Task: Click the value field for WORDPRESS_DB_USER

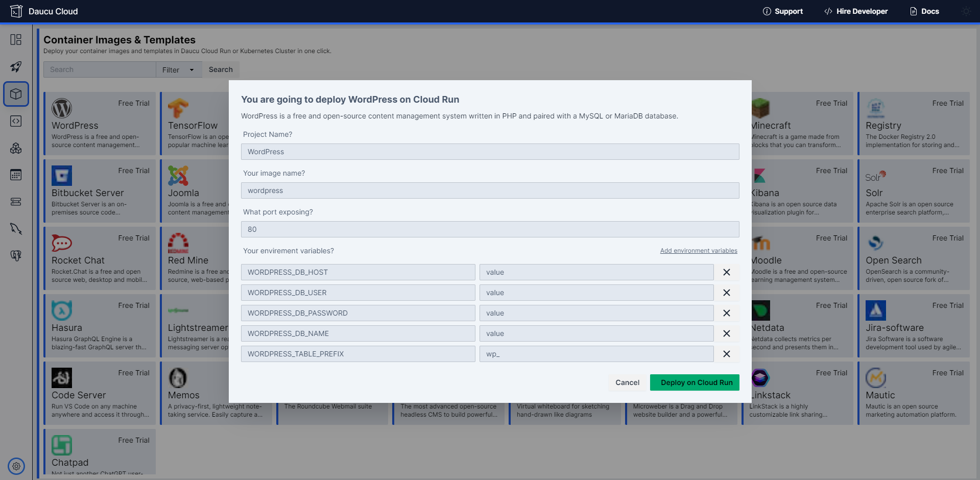Action: (596, 293)
